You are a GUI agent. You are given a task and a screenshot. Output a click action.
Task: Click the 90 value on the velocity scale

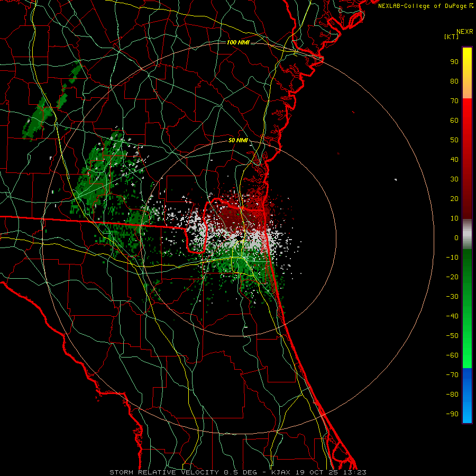point(454,62)
